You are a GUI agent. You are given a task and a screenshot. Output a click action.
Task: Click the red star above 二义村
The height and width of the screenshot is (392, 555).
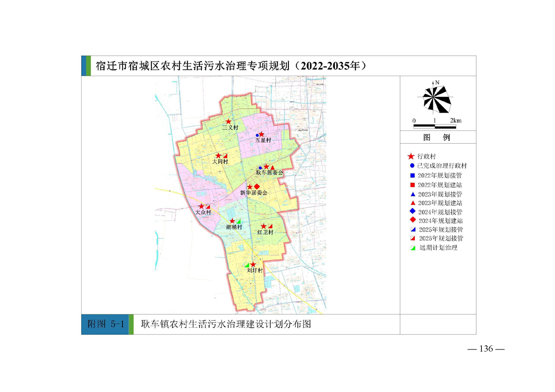click(x=228, y=121)
